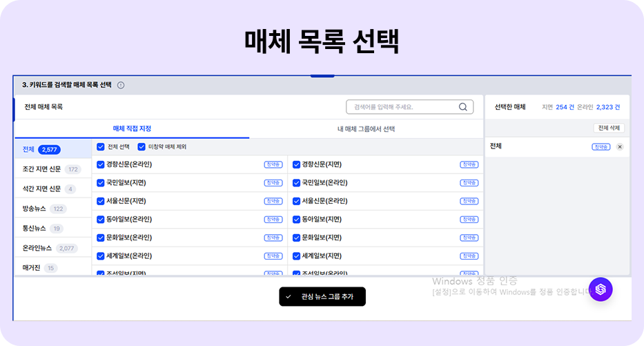This screenshot has height=346, width=644.
Task: Uncheck 서울신문(지면) checkbox
Action: 101,201
